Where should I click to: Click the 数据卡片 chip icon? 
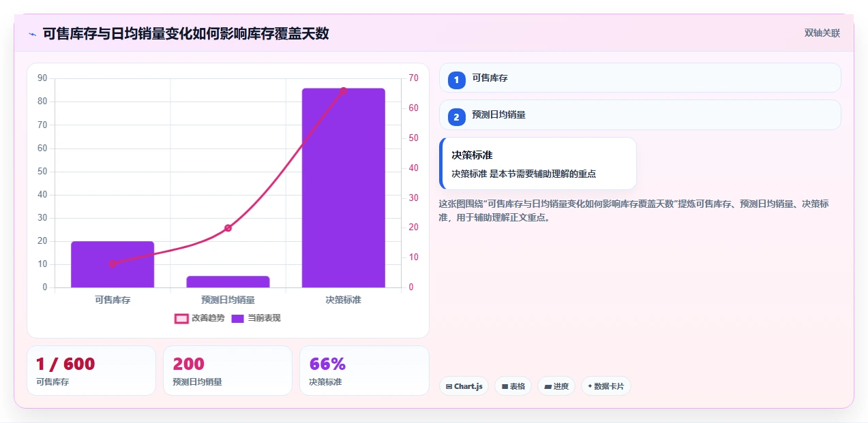coord(590,386)
